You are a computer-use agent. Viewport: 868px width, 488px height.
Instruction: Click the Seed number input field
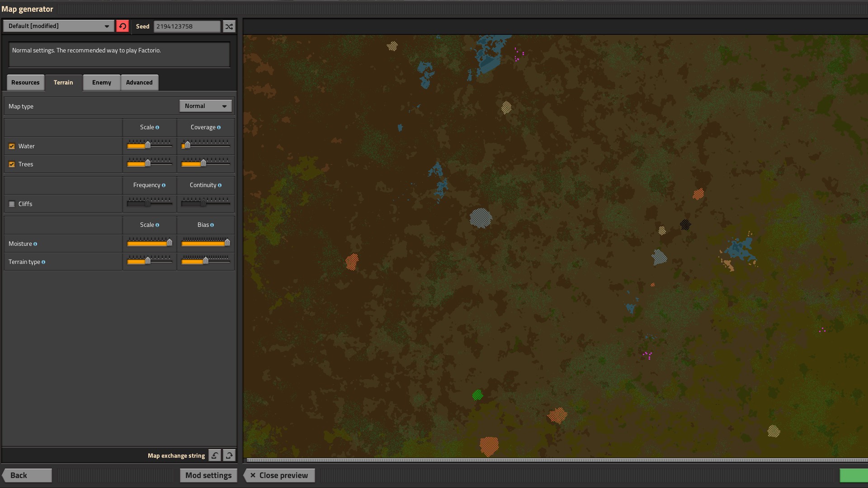tap(187, 26)
